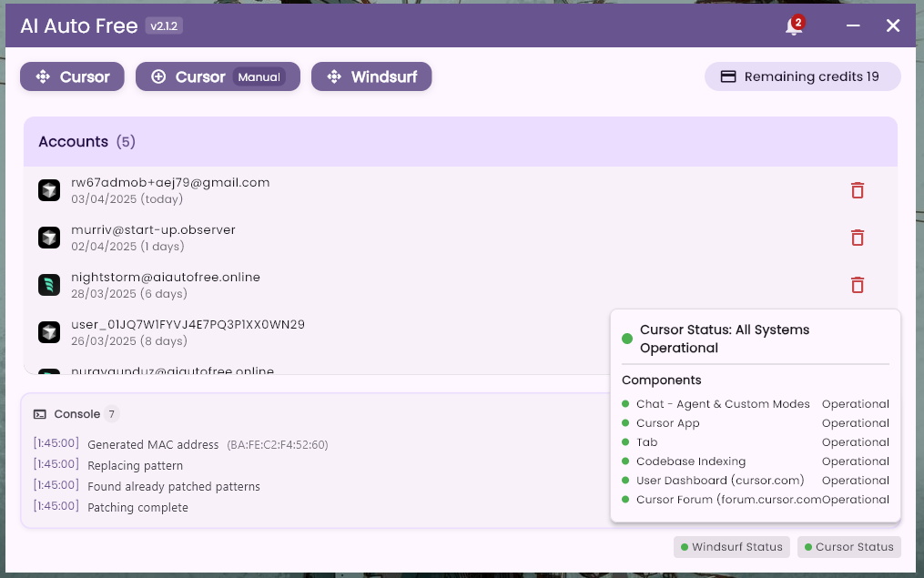Viewport: 924px width, 578px height.
Task: Click the Windsurf button
Action: [x=371, y=76]
